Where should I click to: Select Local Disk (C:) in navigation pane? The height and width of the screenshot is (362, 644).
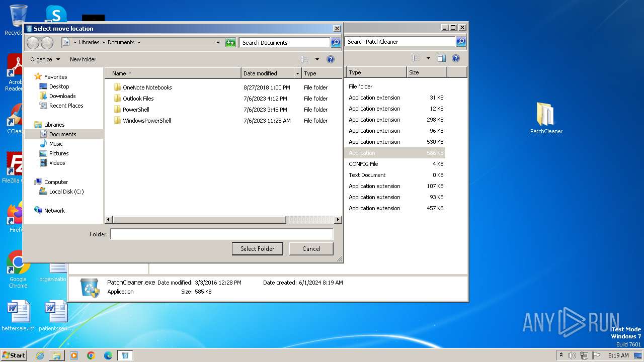[x=66, y=192]
